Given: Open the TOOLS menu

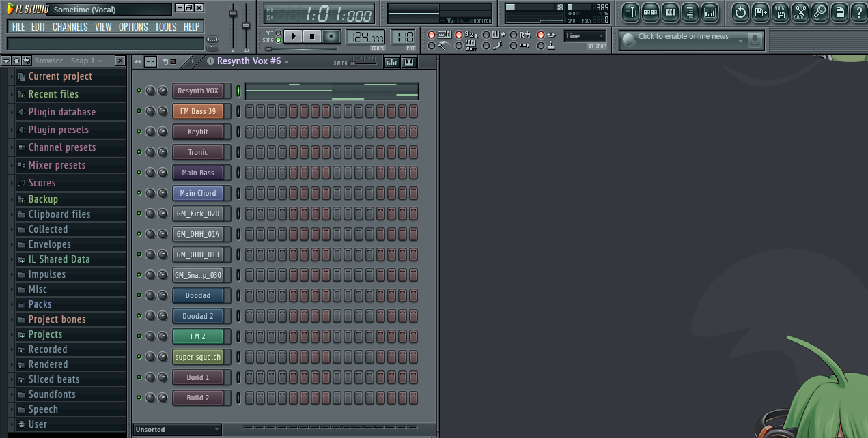Looking at the screenshot, I should 166,27.
